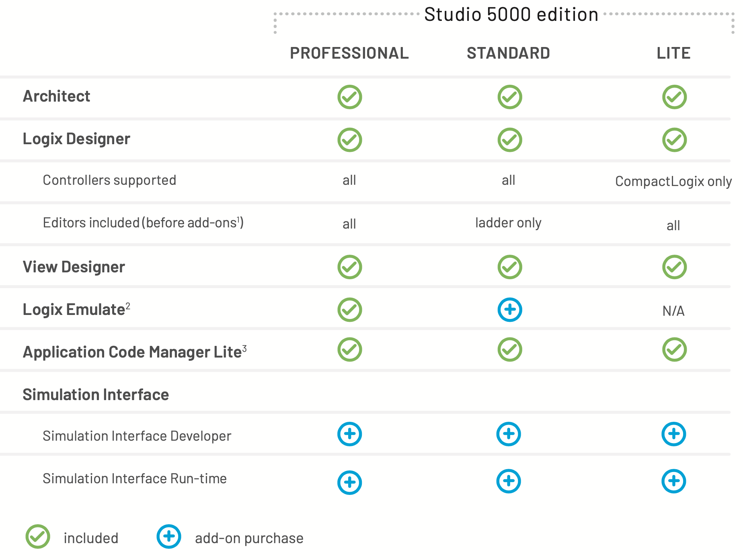Click the Simulation Interface Run-time add-on icon under Standard
The height and width of the screenshot is (560, 743).
pyautogui.click(x=509, y=481)
